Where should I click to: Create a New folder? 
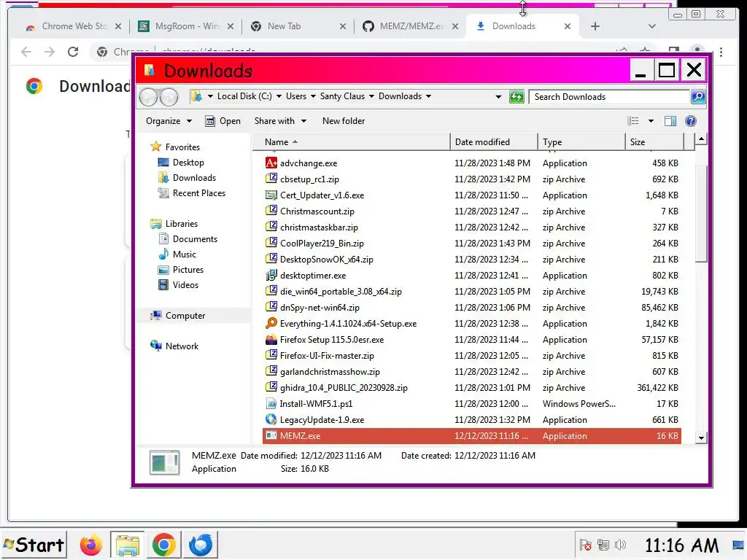click(x=344, y=121)
